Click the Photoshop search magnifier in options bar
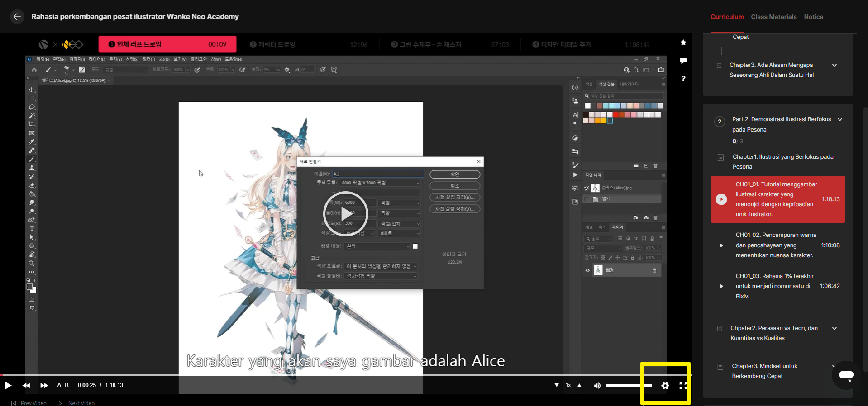 coord(636,70)
